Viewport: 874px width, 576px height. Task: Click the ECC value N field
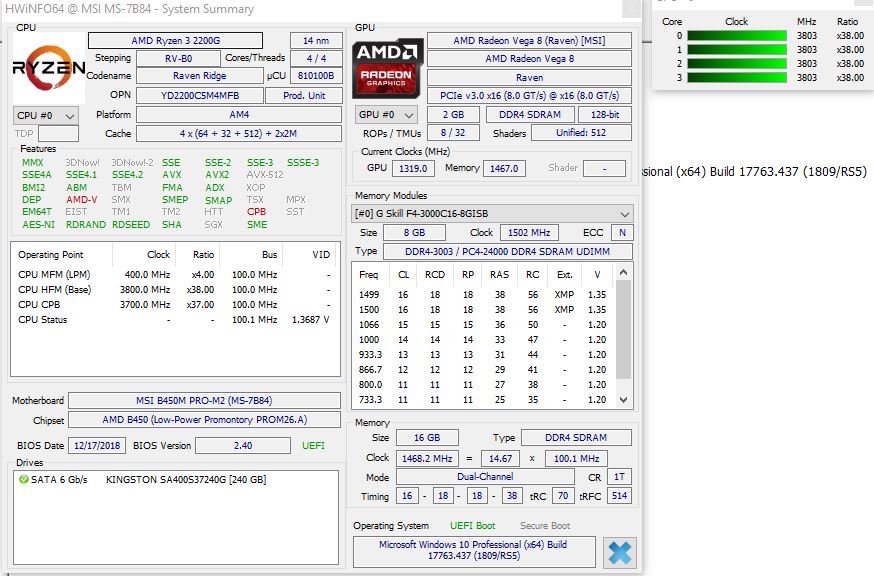click(x=622, y=233)
